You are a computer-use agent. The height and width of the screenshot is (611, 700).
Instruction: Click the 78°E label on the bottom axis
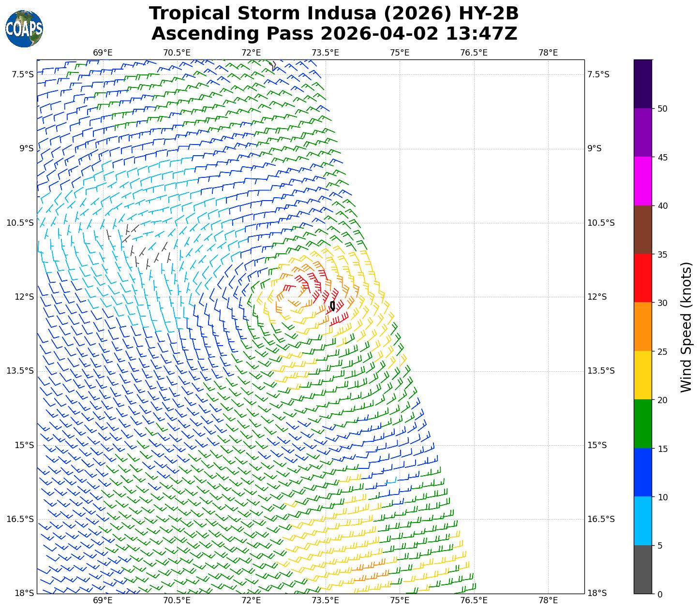point(548,600)
